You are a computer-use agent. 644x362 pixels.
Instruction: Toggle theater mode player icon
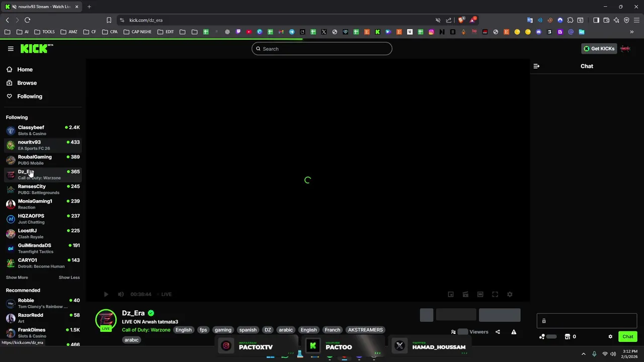[480, 294]
